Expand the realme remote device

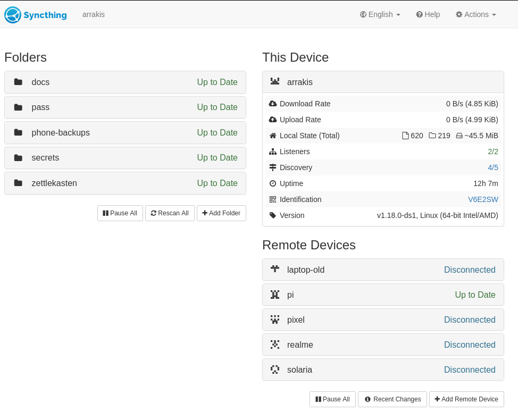pyautogui.click(x=383, y=345)
